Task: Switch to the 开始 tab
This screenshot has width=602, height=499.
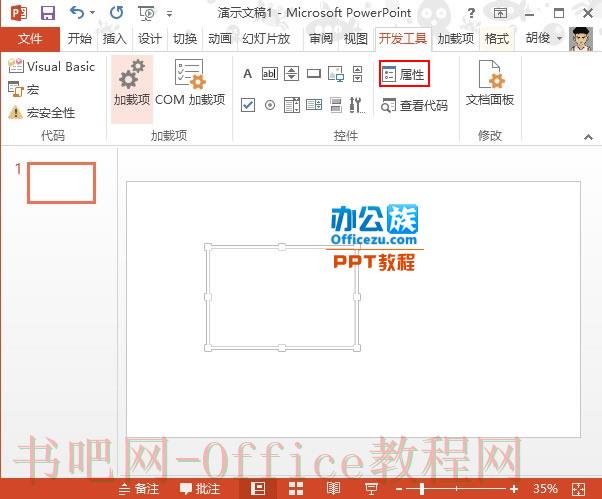Action: 79,39
